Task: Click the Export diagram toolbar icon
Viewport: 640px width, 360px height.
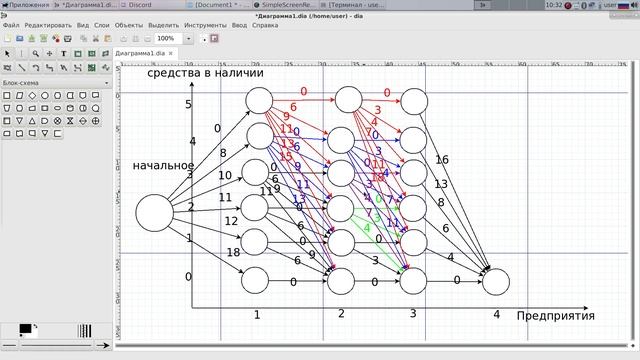Action: (56, 38)
